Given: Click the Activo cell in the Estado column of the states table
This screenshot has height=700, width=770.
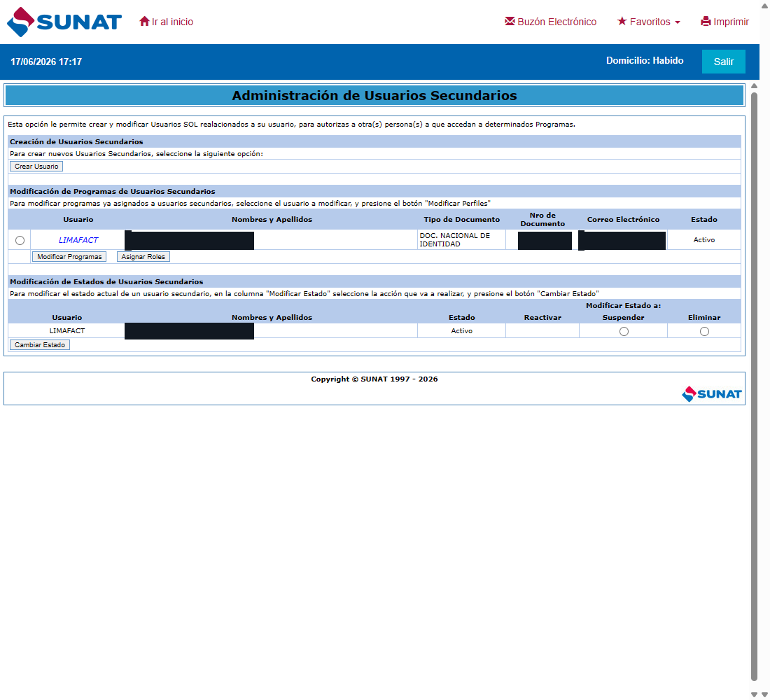Looking at the screenshot, I should pyautogui.click(x=461, y=331).
